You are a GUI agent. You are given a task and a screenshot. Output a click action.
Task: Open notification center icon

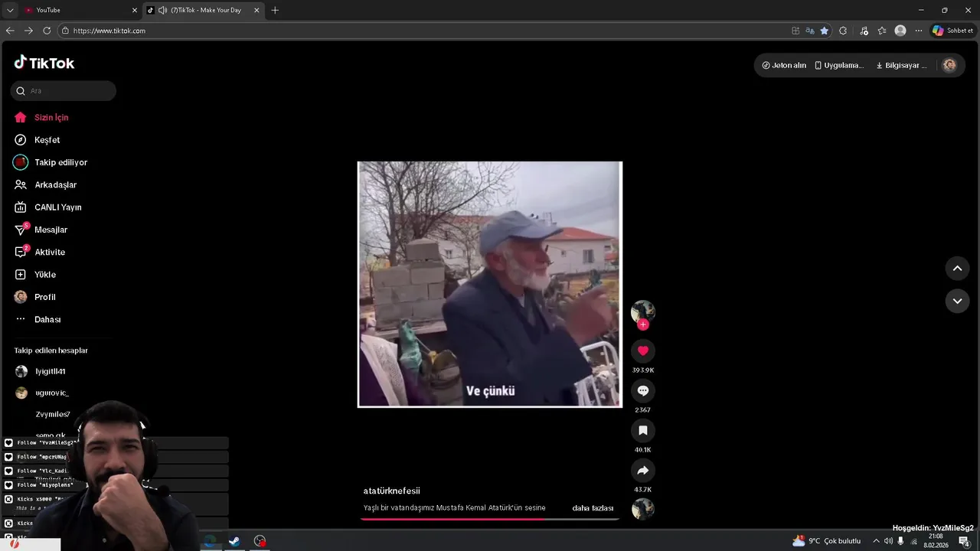point(965,541)
